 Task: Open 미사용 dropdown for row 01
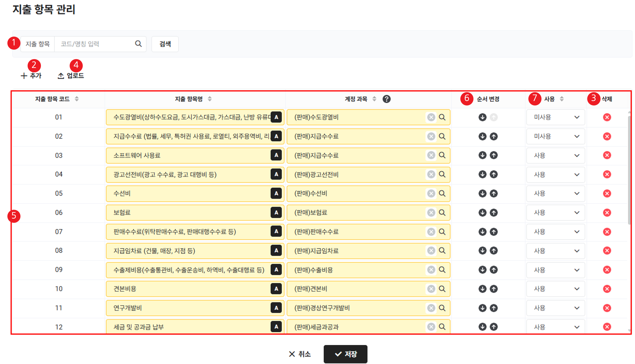(555, 117)
